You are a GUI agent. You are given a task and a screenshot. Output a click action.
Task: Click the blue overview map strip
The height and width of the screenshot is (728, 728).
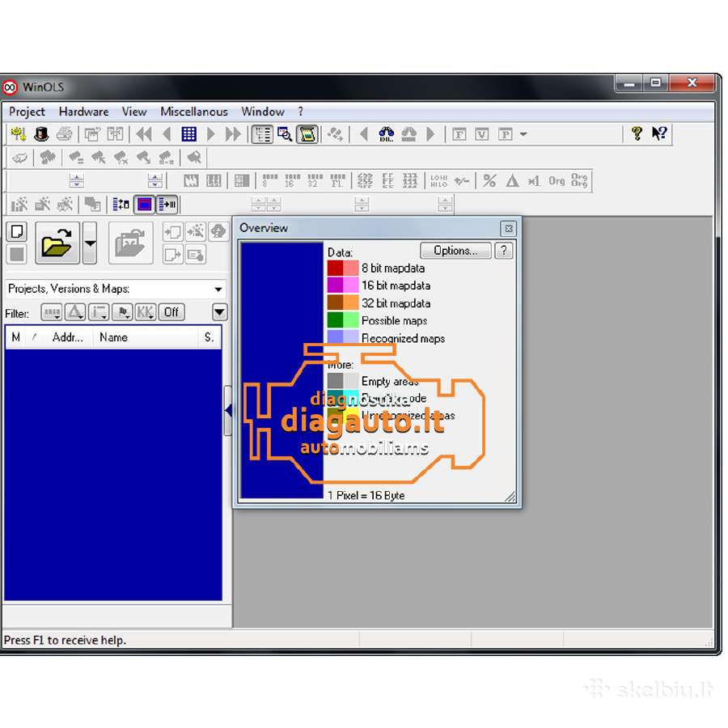[x=281, y=370]
